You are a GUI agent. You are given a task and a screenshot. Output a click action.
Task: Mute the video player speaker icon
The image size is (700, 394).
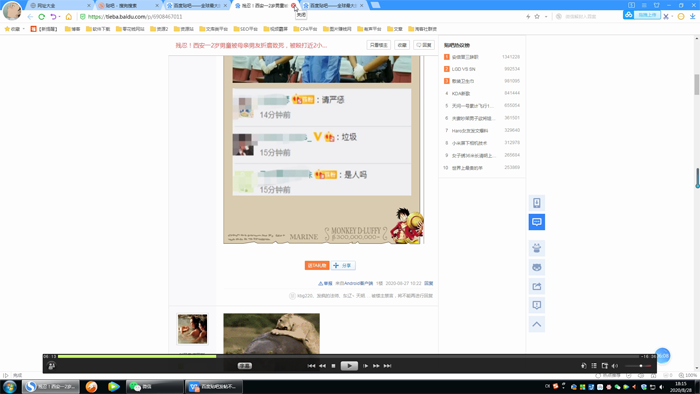tap(615, 366)
